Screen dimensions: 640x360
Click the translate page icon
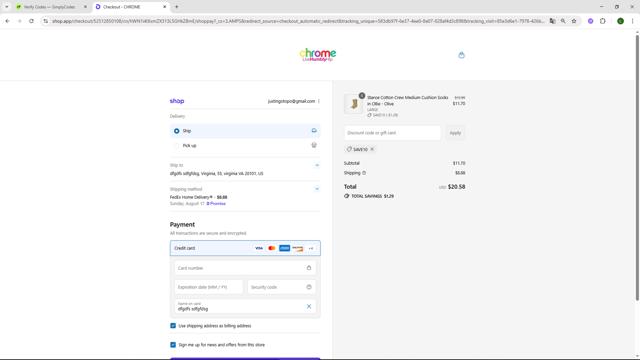tap(552, 21)
